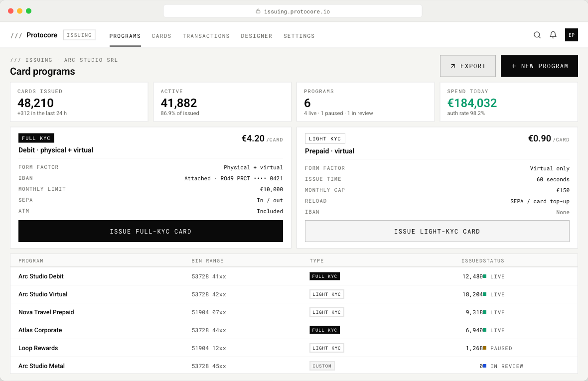Click the blue In Review indicator for Arc Studio Metal
588x381 pixels.
[x=484, y=366]
